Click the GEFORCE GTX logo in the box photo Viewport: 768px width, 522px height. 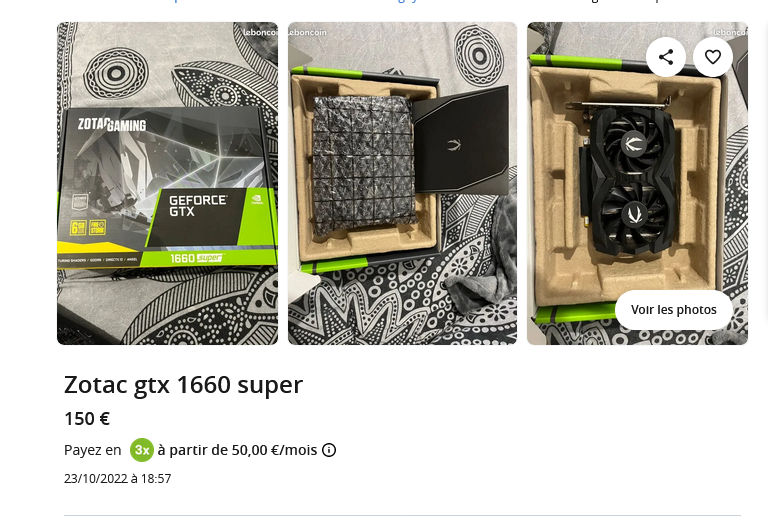coord(198,206)
